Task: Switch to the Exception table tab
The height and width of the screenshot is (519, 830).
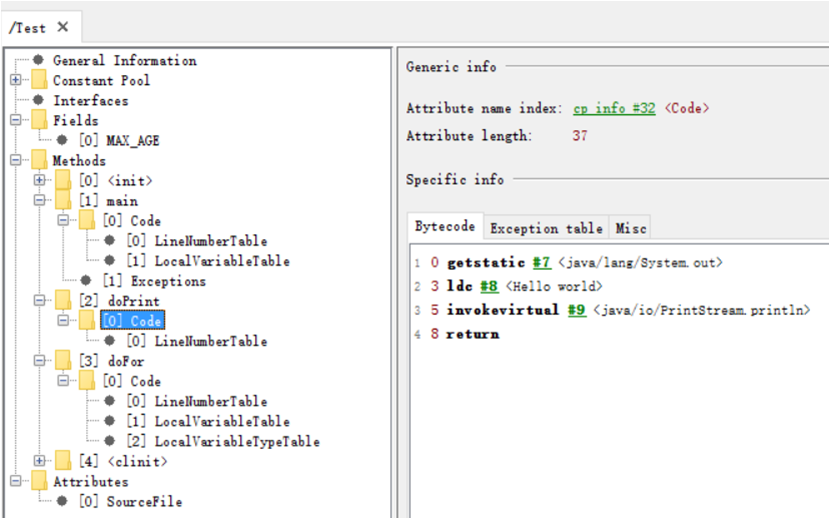Action: (546, 228)
